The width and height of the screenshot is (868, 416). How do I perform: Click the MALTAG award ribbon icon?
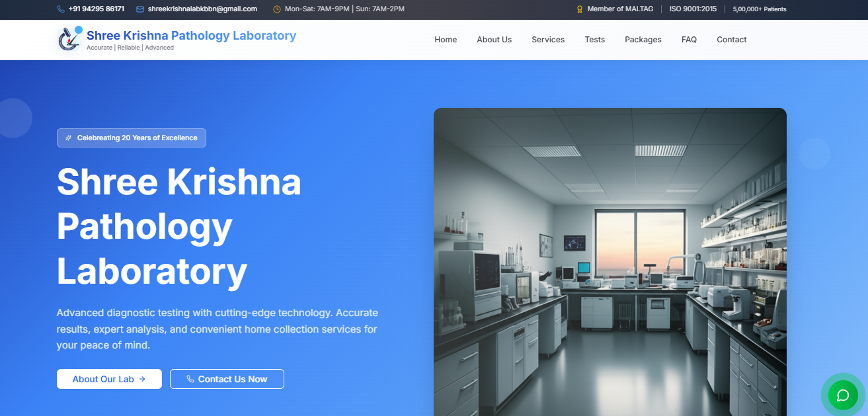pyautogui.click(x=580, y=9)
